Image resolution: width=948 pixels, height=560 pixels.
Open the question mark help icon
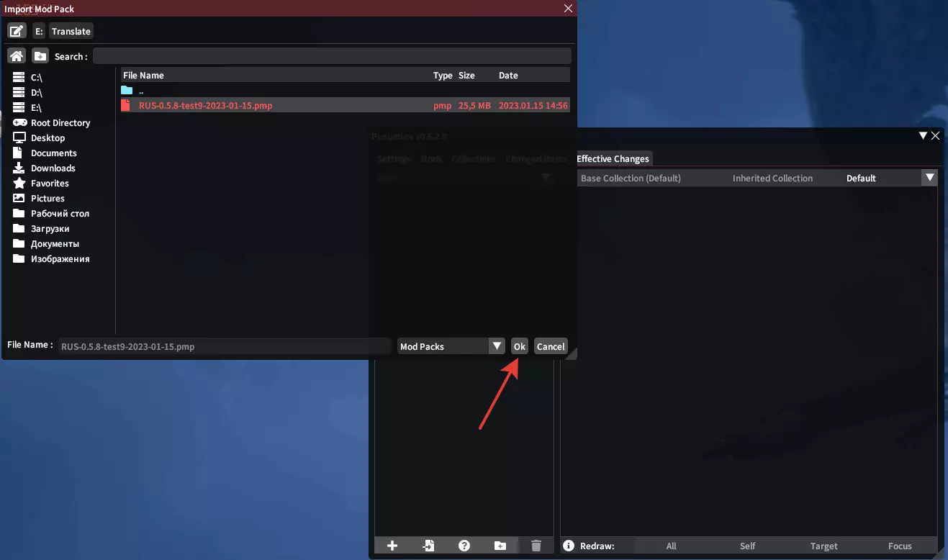tap(464, 546)
